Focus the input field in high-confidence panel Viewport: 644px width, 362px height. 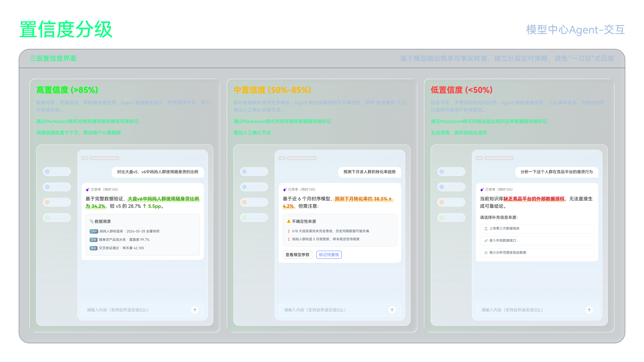click(143, 310)
